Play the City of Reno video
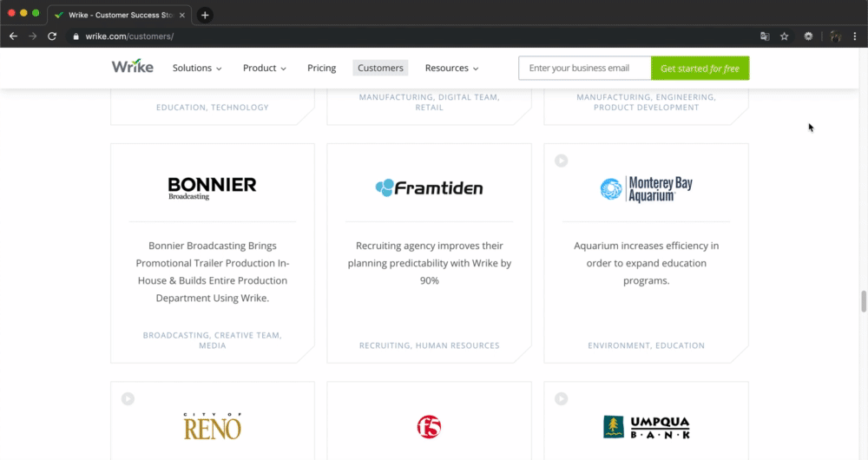The image size is (868, 460). click(128, 398)
